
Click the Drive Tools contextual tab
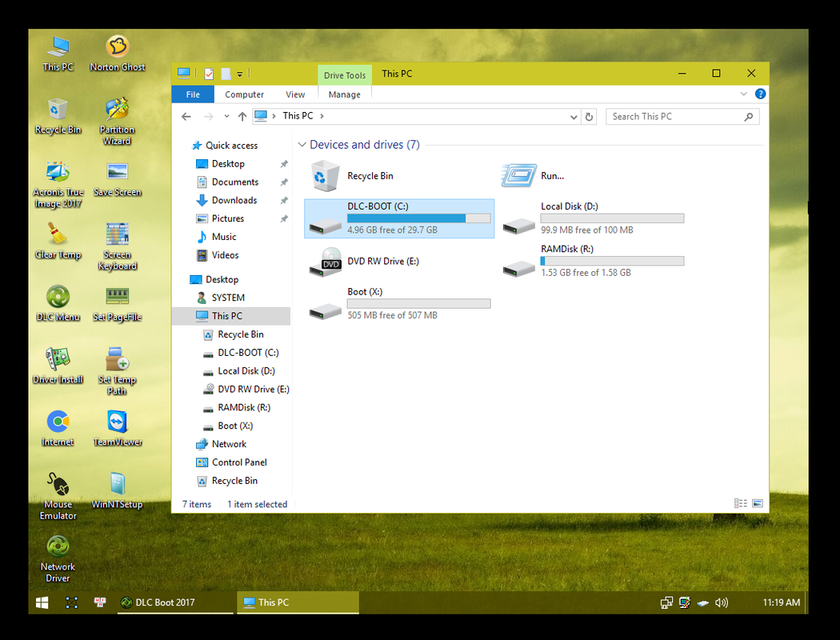(345, 75)
